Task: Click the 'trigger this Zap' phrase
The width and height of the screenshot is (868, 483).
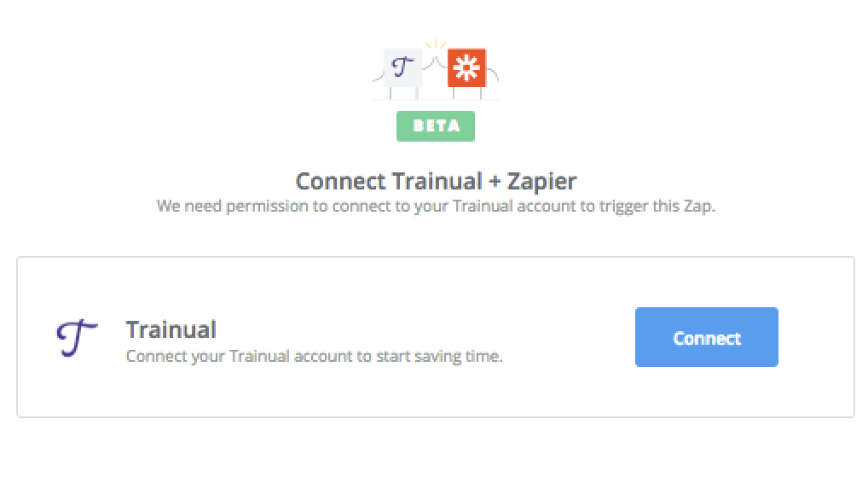Action: (657, 206)
